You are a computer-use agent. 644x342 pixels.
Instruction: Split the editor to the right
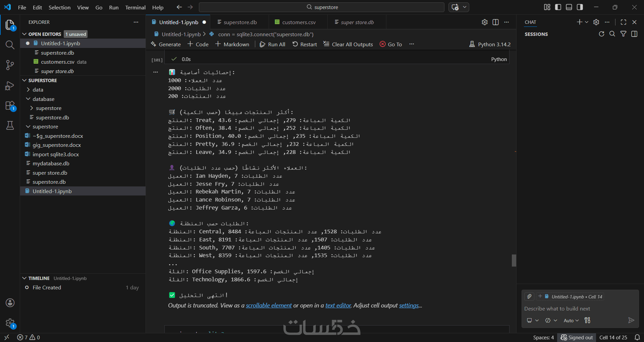[495, 22]
